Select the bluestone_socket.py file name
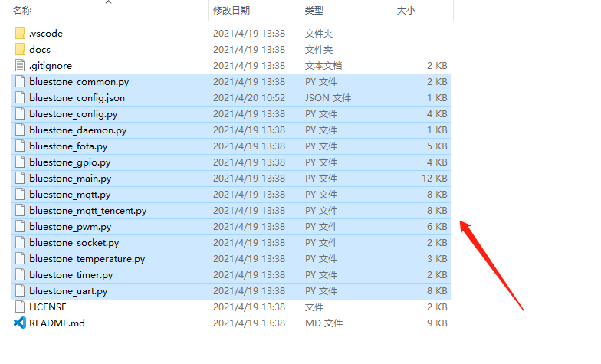601x364 pixels. (x=74, y=243)
